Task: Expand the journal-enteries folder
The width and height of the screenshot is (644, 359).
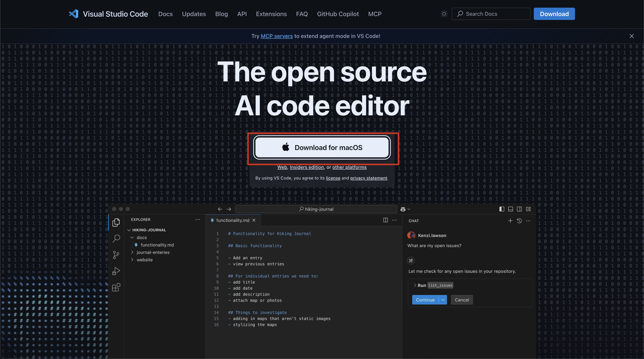Action: 153,252
